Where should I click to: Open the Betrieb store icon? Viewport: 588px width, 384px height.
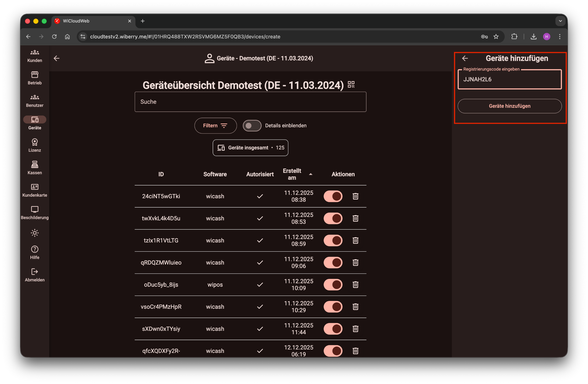tap(35, 75)
